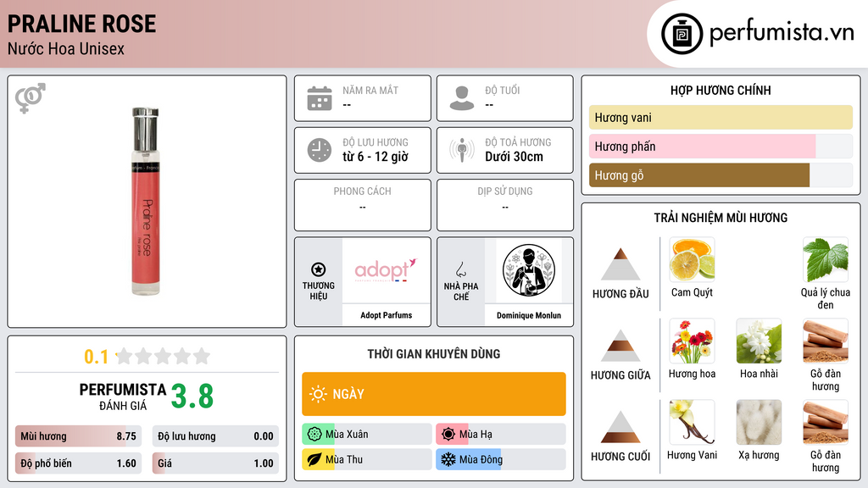Click the Mùa Thu season bar
Image resolution: width=868 pixels, height=488 pixels.
pyautogui.click(x=367, y=459)
